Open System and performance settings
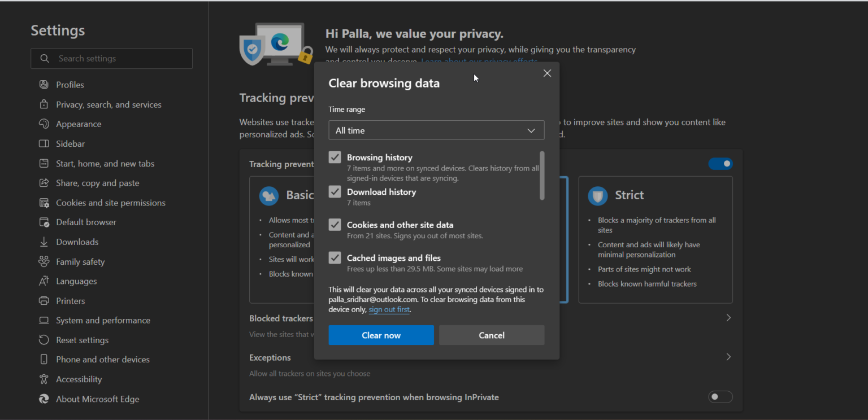The image size is (868, 420). 103,320
